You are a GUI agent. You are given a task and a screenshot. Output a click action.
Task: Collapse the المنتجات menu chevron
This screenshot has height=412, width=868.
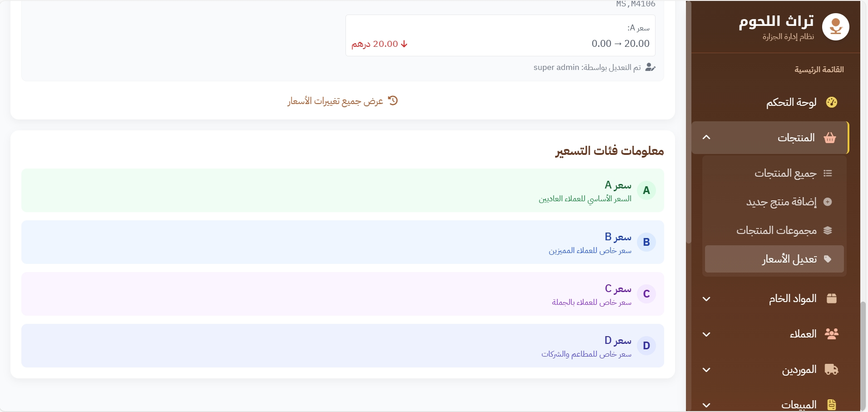point(706,138)
